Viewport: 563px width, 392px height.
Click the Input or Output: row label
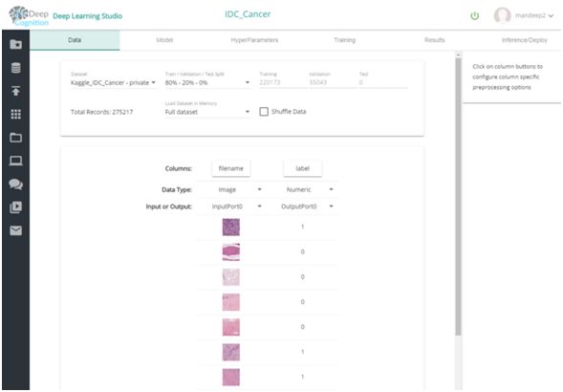169,207
